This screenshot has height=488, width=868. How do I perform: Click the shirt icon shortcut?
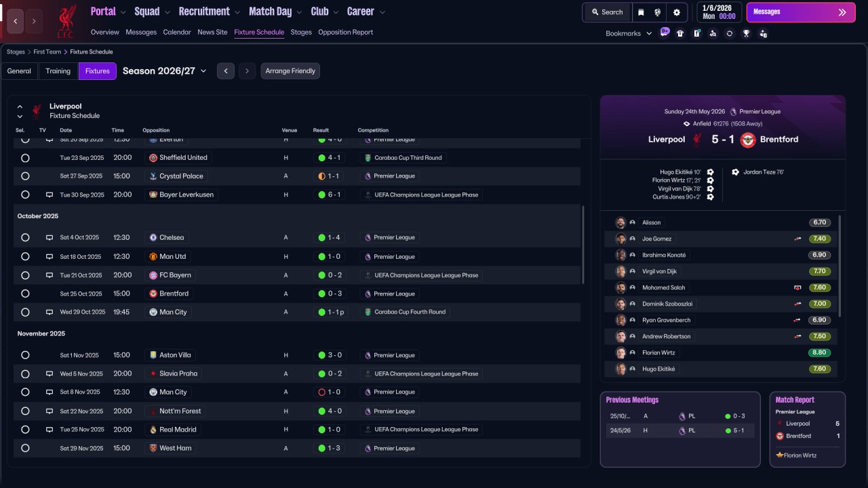tap(680, 33)
